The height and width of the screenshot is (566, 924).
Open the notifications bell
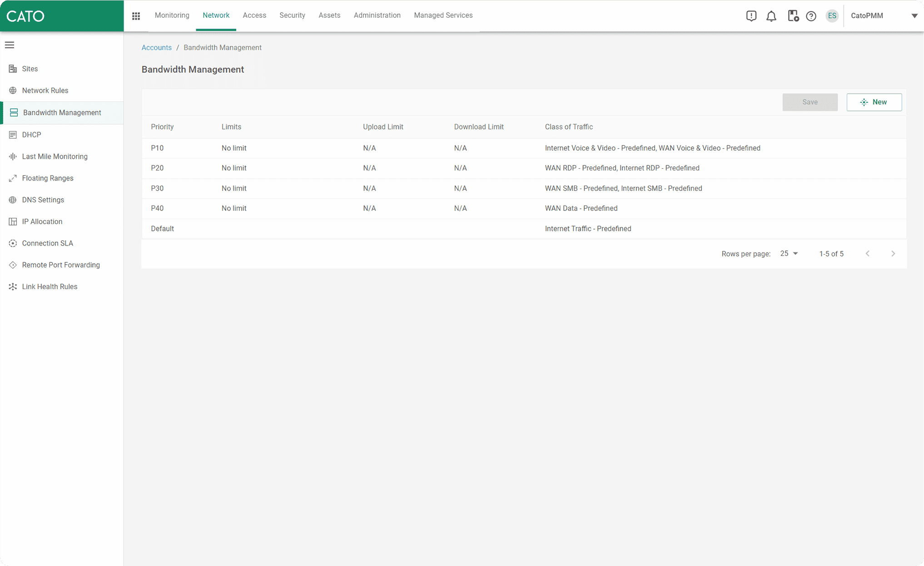771,15
